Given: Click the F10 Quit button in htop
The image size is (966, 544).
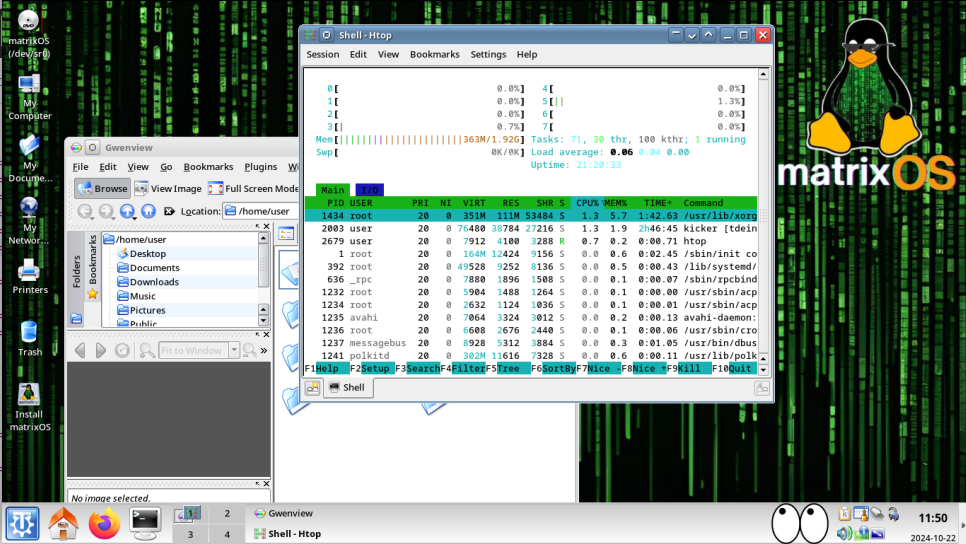Looking at the screenshot, I should point(734,368).
